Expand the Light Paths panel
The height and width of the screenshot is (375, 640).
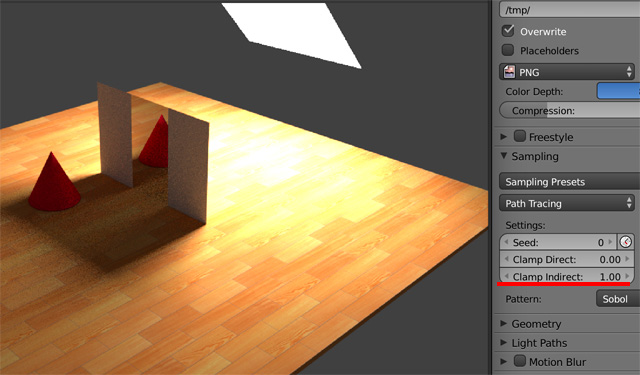504,343
